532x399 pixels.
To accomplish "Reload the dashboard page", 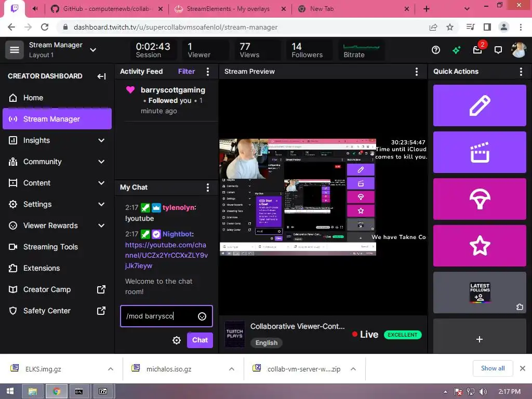I will (45, 27).
